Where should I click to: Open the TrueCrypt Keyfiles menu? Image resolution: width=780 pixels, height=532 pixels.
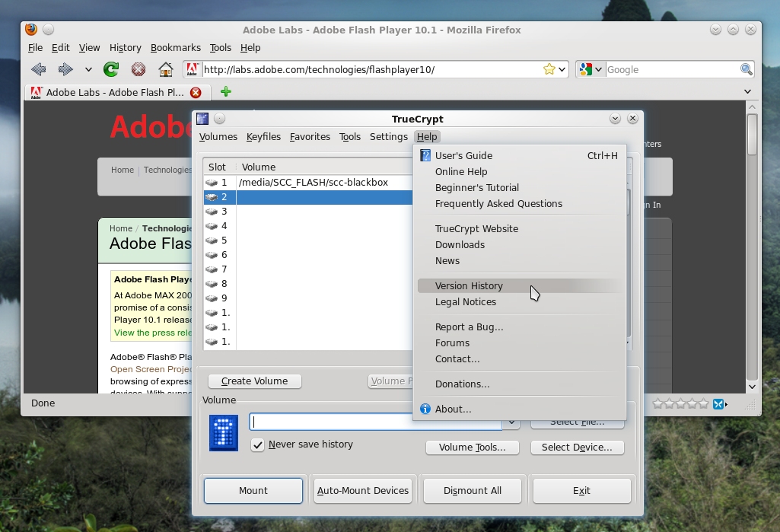click(x=263, y=137)
